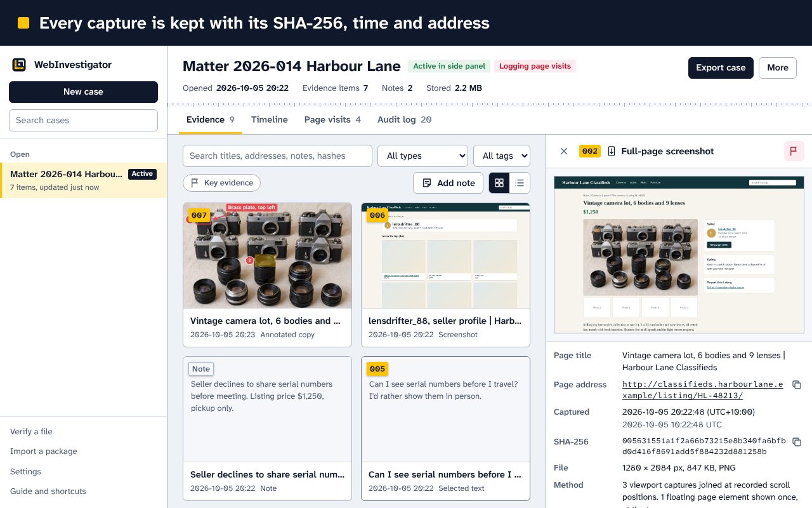This screenshot has height=508, width=812.
Task: Open the Seller declines note card
Action: click(x=267, y=429)
